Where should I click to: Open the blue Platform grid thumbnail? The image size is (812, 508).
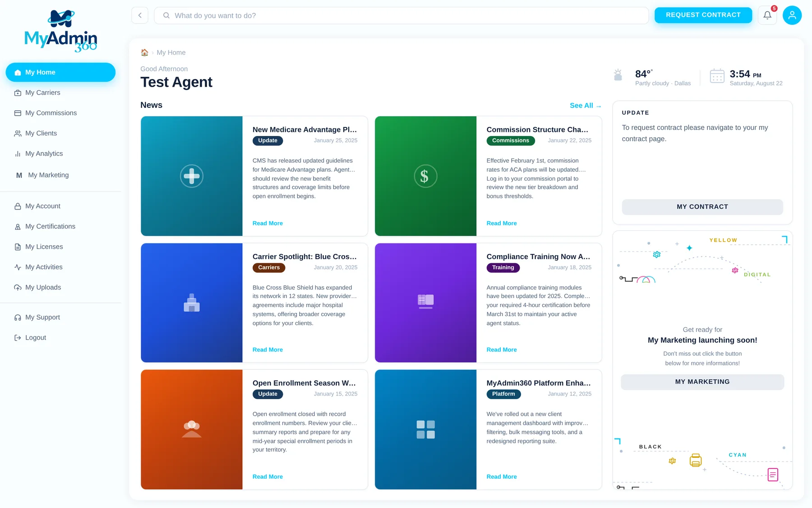pyautogui.click(x=425, y=429)
